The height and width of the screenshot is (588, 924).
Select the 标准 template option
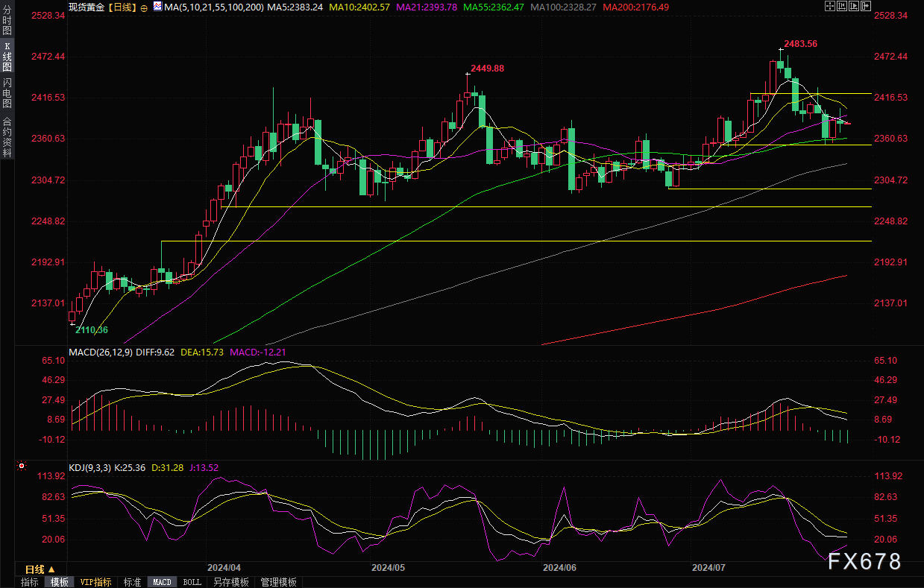132,582
